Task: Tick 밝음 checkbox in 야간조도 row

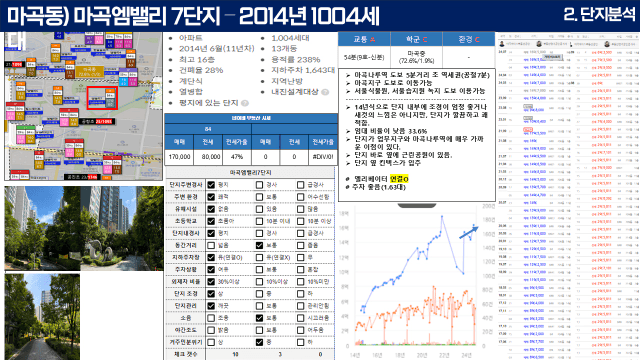Action: [211, 330]
